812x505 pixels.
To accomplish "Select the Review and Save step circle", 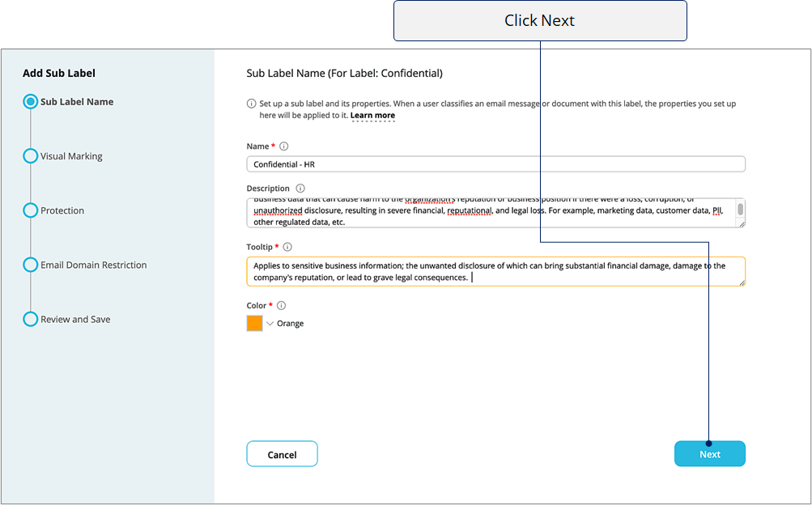I will (x=31, y=319).
